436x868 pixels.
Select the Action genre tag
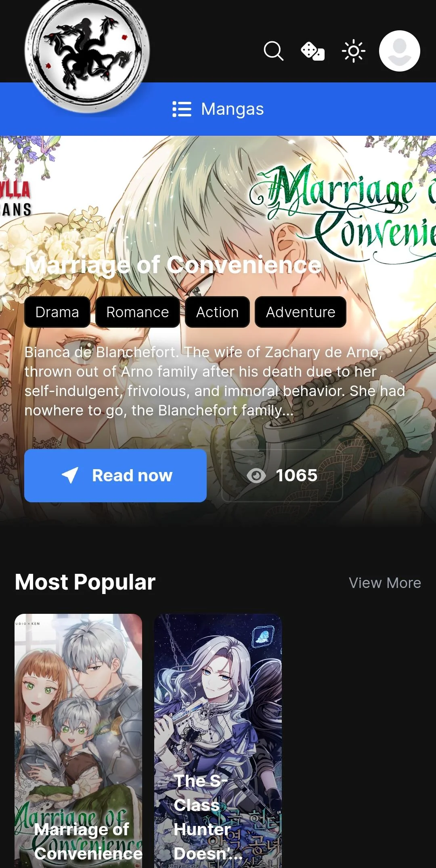click(217, 312)
